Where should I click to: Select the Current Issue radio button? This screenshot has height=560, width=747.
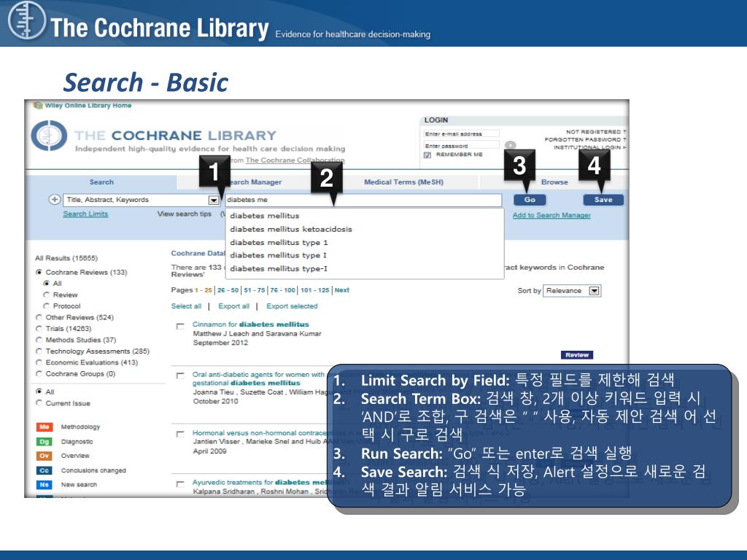39,403
